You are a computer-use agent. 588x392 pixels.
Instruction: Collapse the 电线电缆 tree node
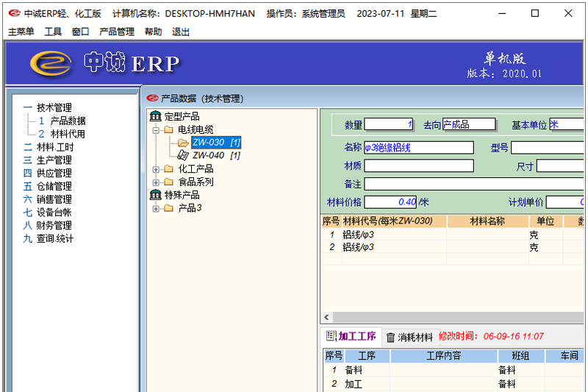[156, 130]
